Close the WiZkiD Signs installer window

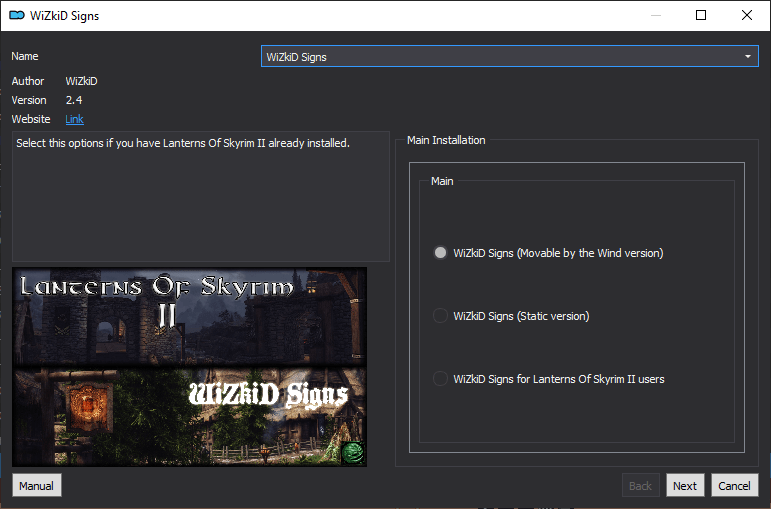pyautogui.click(x=746, y=15)
